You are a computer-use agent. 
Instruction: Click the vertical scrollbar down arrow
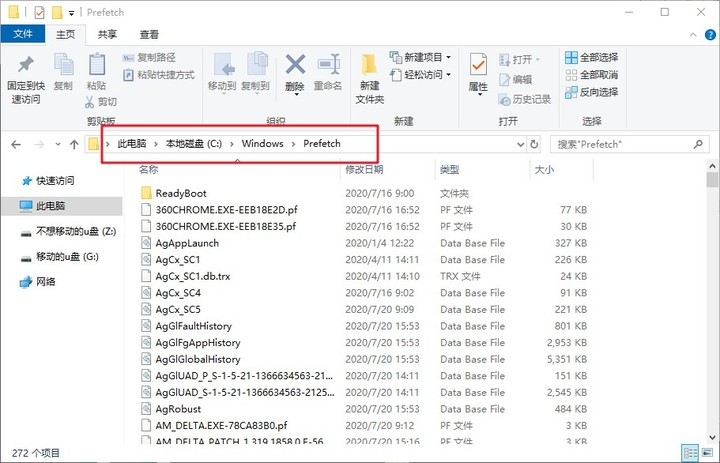[713, 437]
